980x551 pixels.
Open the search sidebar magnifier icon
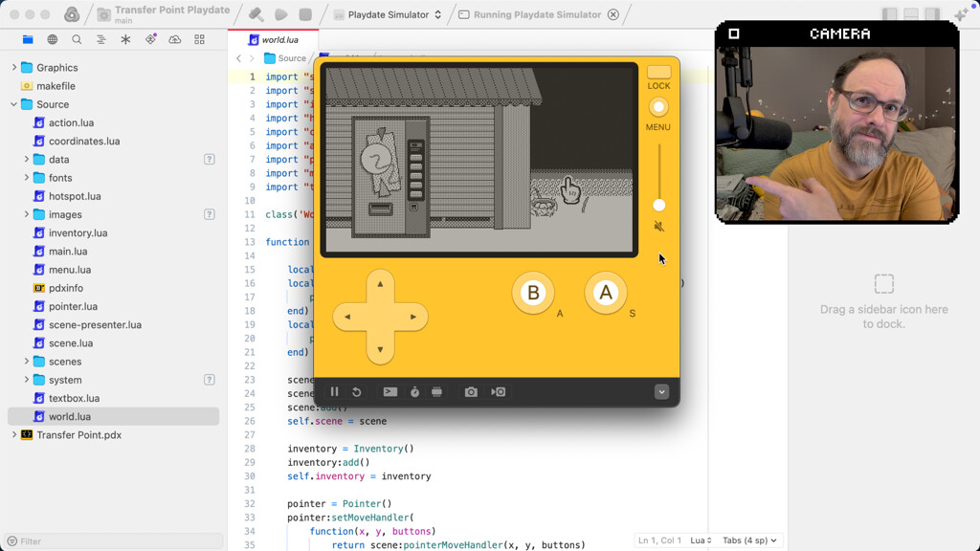77,39
